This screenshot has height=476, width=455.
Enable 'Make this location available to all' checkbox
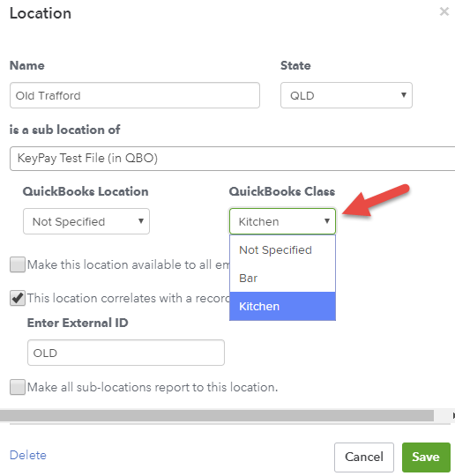18,264
